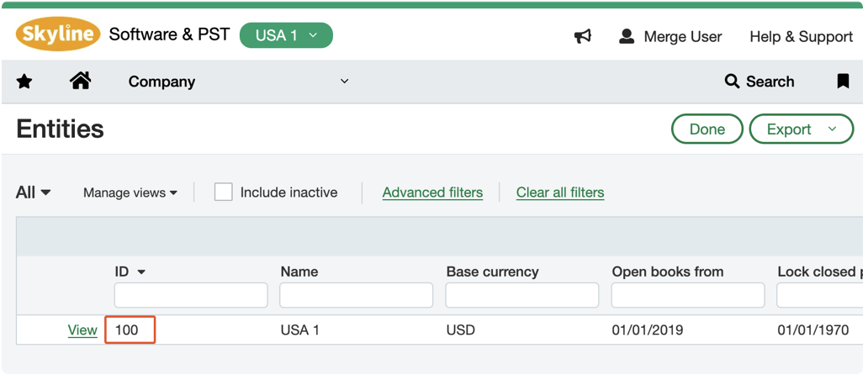Click the Skyline logo
Viewport: 868px width, 385px height.
pyautogui.click(x=59, y=34)
